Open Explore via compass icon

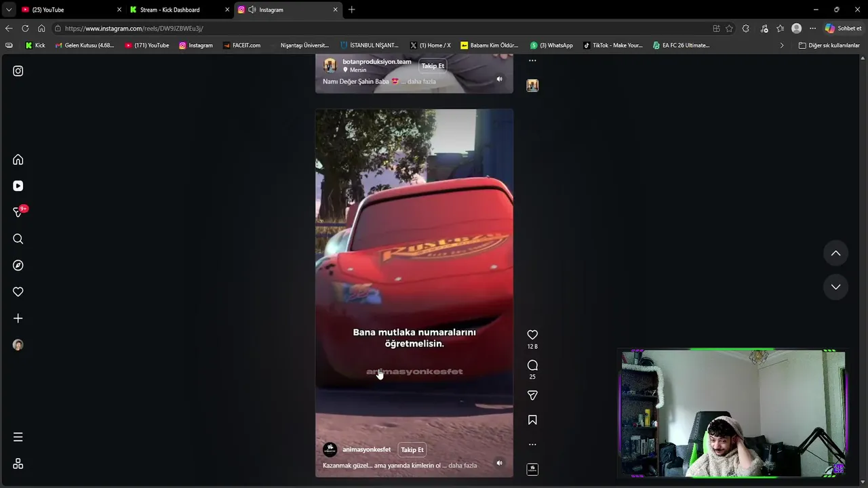click(x=18, y=265)
